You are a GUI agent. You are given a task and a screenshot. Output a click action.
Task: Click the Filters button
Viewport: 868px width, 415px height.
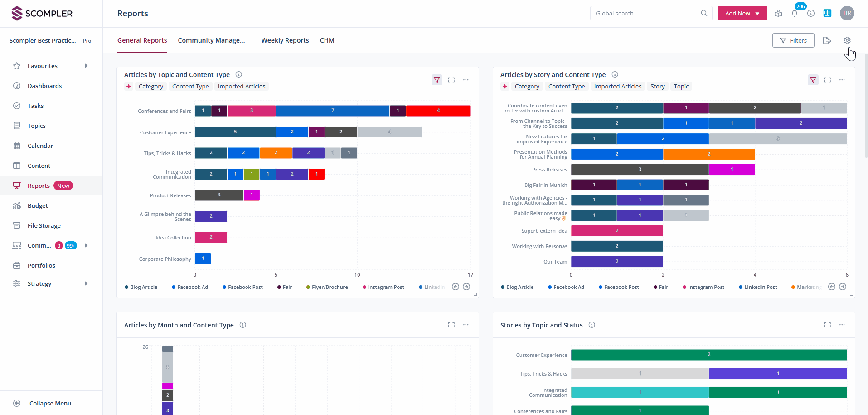[793, 40]
